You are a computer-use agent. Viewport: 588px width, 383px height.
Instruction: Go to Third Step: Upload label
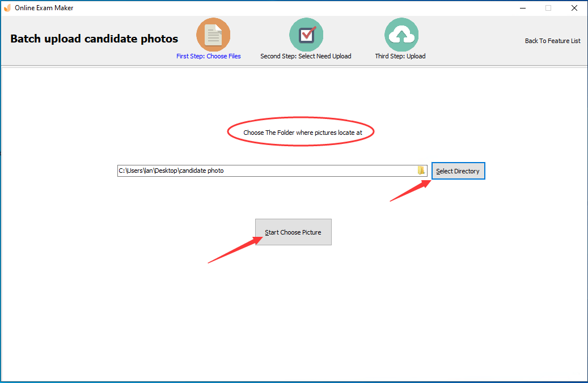[400, 56]
